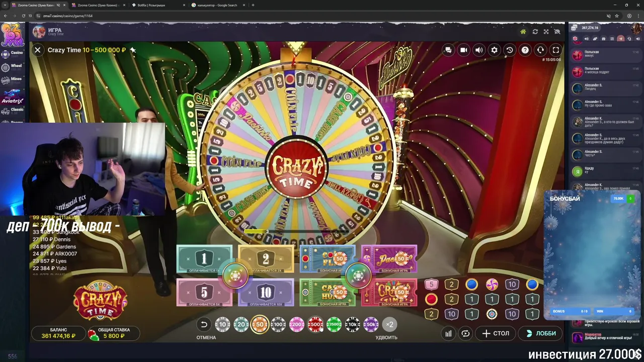The height and width of the screenshot is (362, 644).
Task: Double the bet with the ×2 button
Action: pos(389,325)
